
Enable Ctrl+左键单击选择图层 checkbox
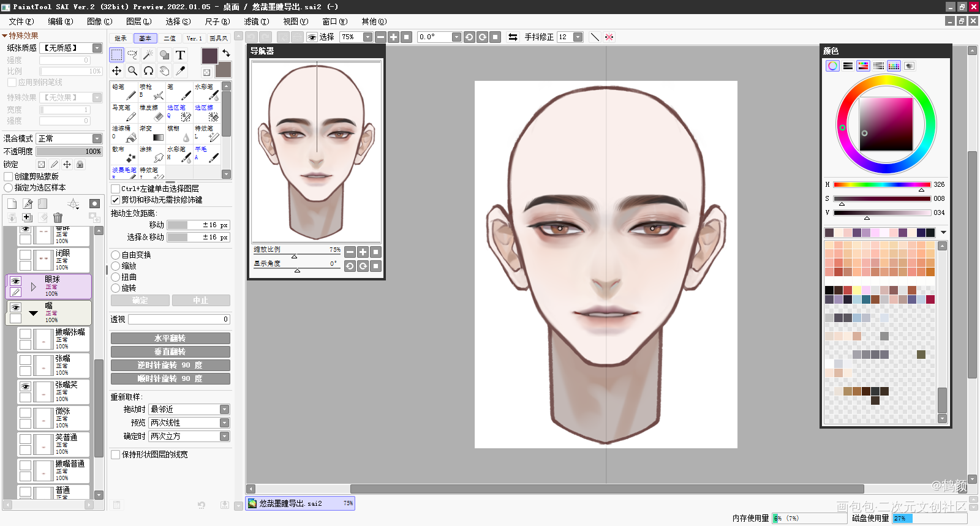pyautogui.click(x=116, y=189)
